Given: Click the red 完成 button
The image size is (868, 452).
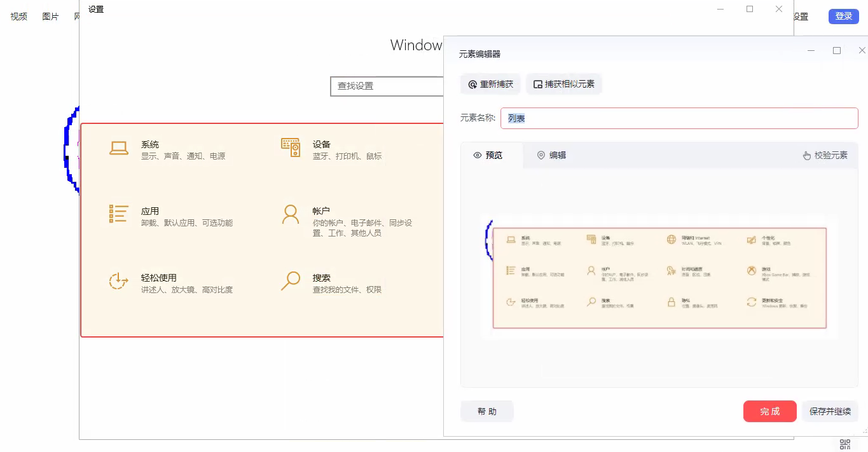Looking at the screenshot, I should (x=770, y=411).
